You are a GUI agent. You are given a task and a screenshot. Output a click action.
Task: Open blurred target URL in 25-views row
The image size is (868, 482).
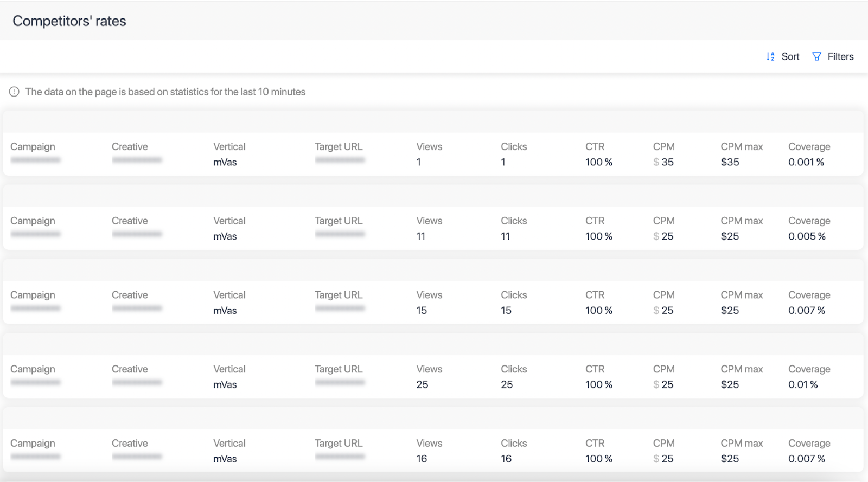pyautogui.click(x=340, y=382)
